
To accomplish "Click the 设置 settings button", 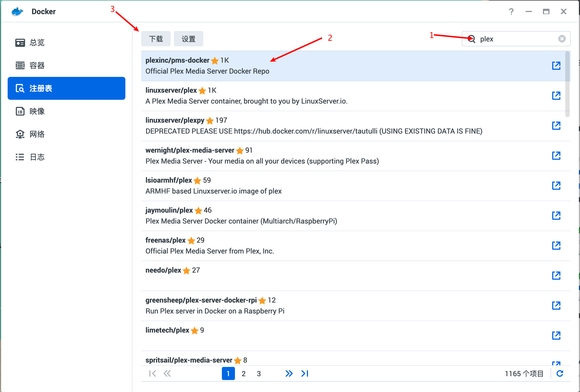I will [x=189, y=39].
